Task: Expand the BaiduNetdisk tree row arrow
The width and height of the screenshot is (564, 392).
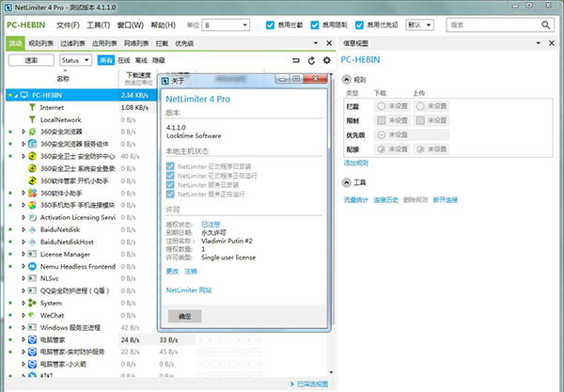Action: pyautogui.click(x=23, y=229)
